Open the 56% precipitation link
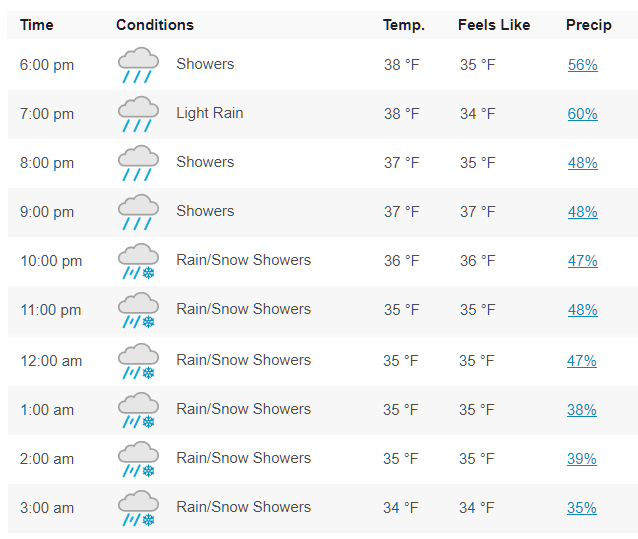 click(x=583, y=65)
